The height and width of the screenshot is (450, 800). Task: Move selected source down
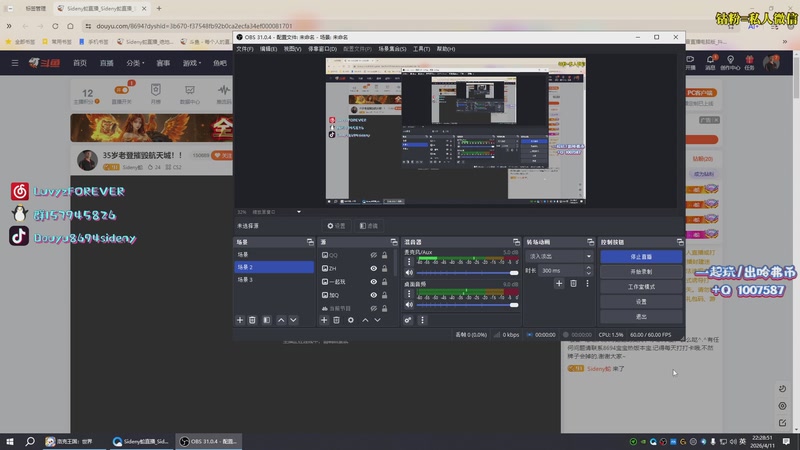pyautogui.click(x=378, y=320)
